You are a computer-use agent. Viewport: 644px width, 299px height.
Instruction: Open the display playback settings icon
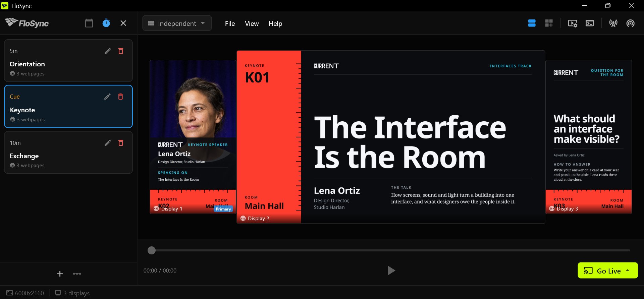click(573, 23)
